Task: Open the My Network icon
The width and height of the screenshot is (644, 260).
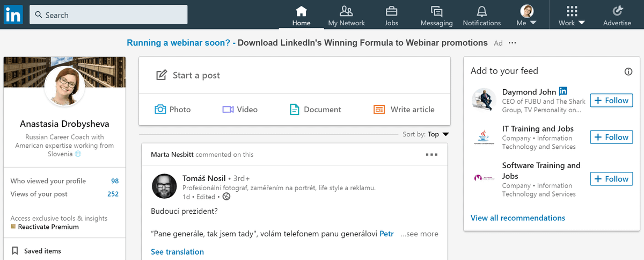Action: coord(347,11)
